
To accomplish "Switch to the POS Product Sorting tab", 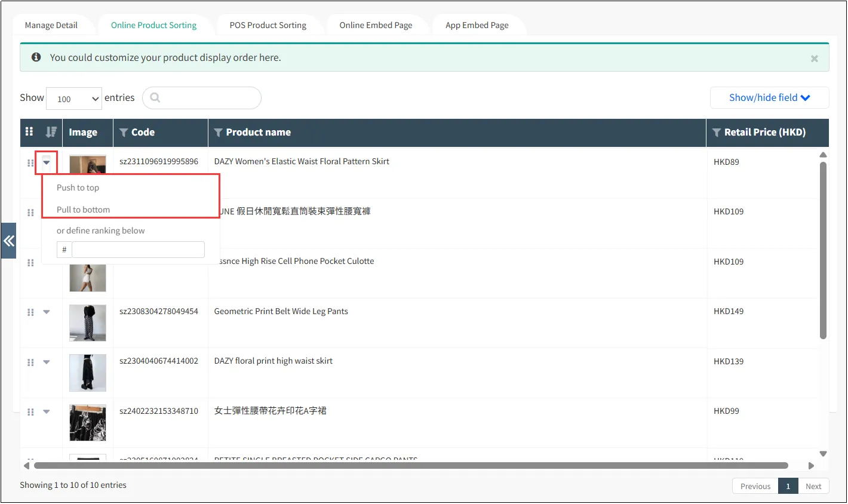I will click(268, 25).
